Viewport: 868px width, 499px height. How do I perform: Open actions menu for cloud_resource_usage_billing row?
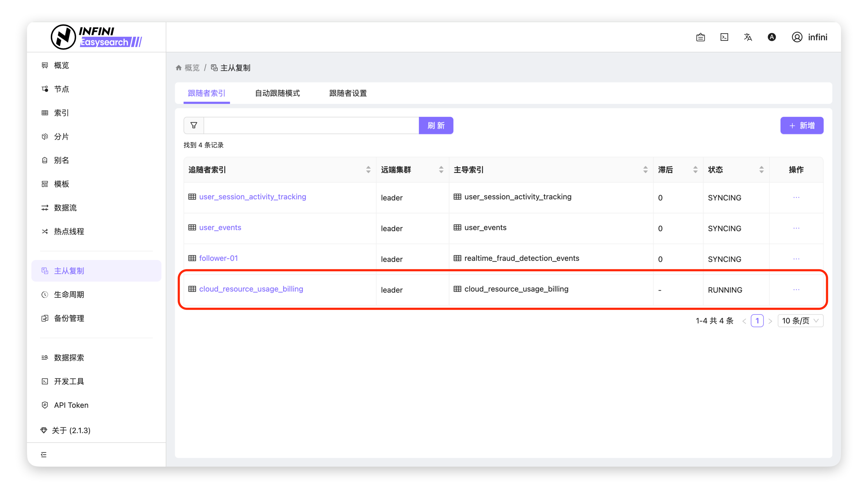click(x=796, y=290)
